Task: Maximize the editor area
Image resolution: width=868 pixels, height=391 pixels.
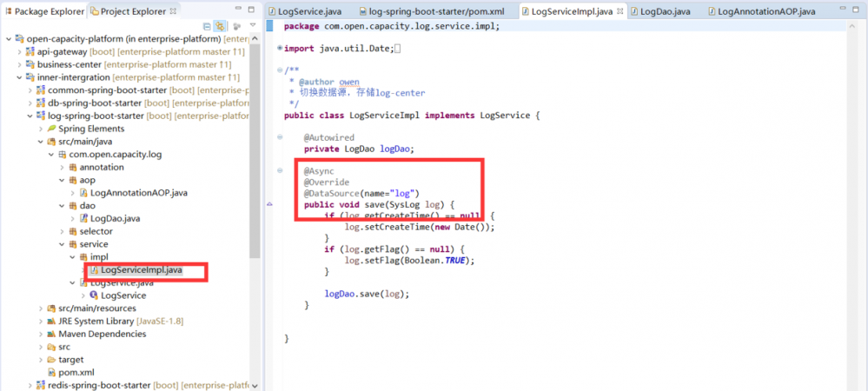Action: [857, 10]
